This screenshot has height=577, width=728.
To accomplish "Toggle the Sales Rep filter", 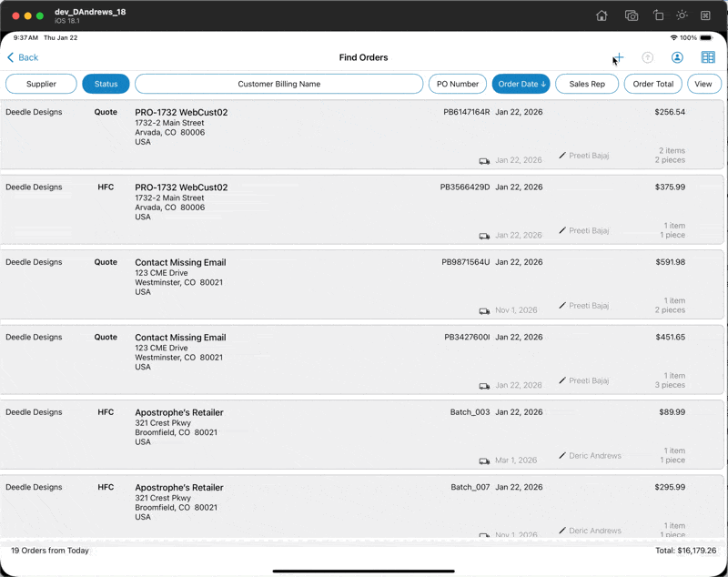I will click(587, 84).
